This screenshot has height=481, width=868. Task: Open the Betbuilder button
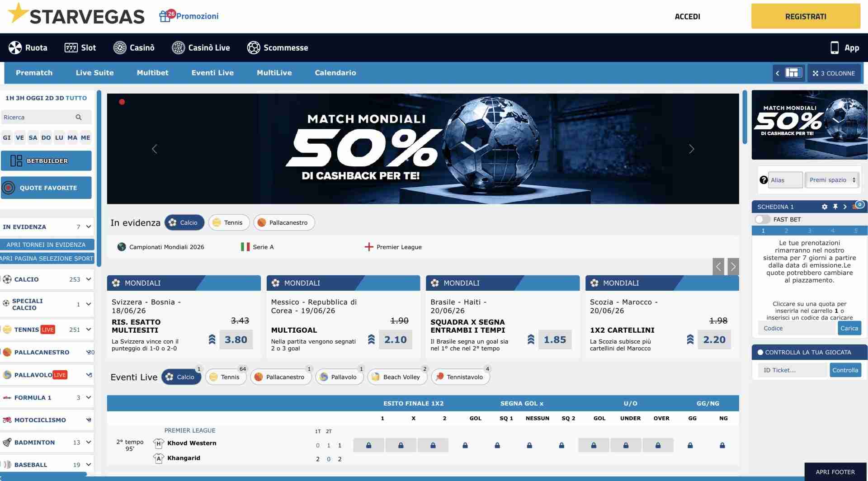[46, 160]
